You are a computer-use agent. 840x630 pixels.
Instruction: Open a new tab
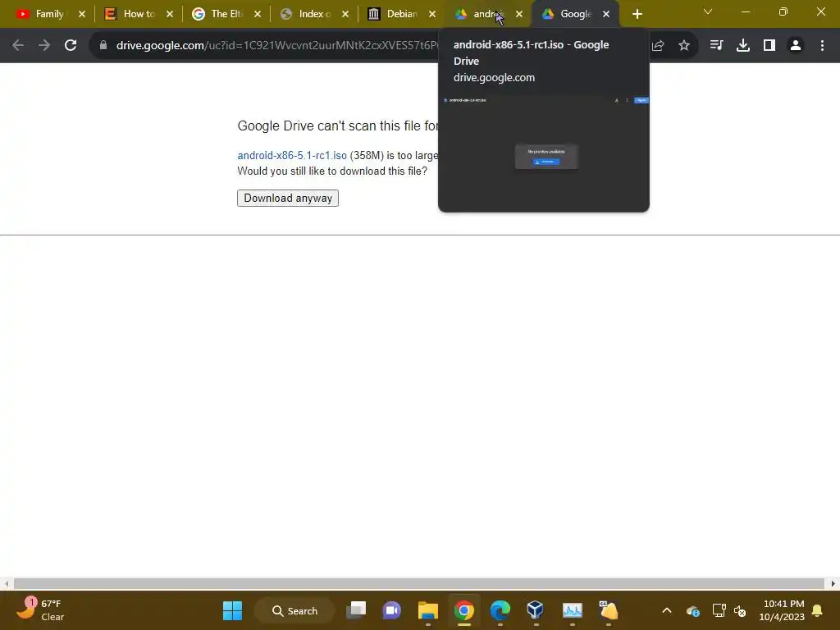(x=637, y=15)
